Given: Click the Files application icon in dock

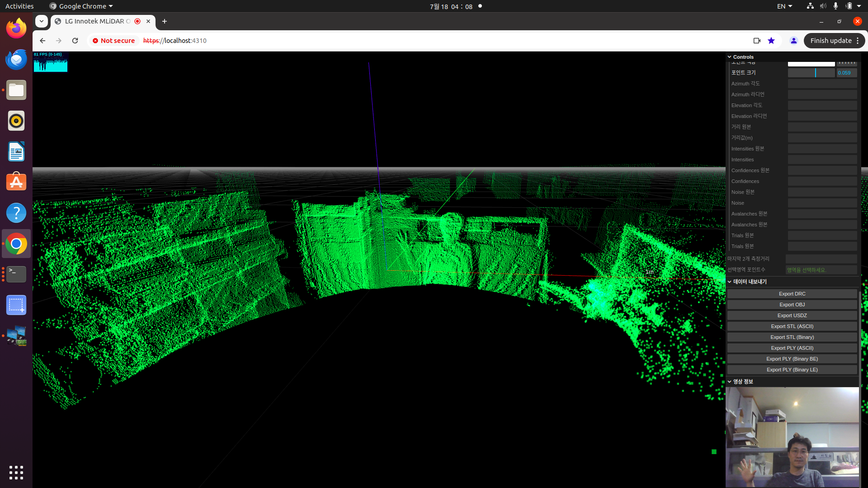Looking at the screenshot, I should (16, 90).
